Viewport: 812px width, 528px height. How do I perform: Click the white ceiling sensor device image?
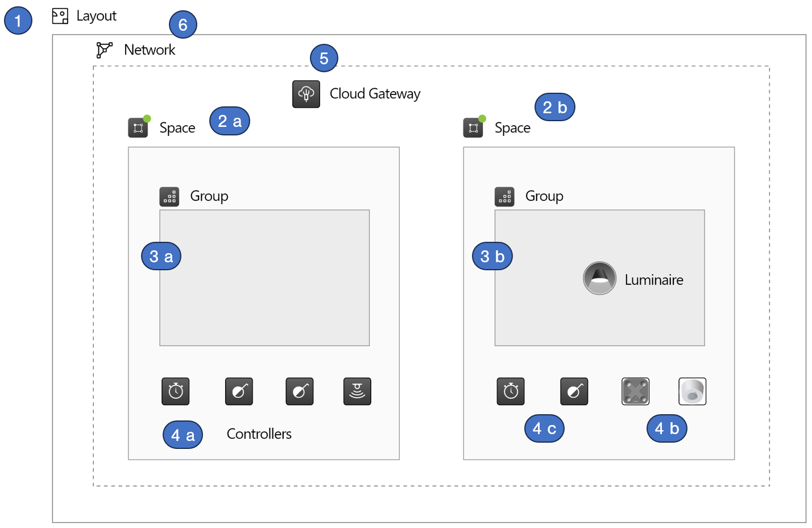pos(692,391)
